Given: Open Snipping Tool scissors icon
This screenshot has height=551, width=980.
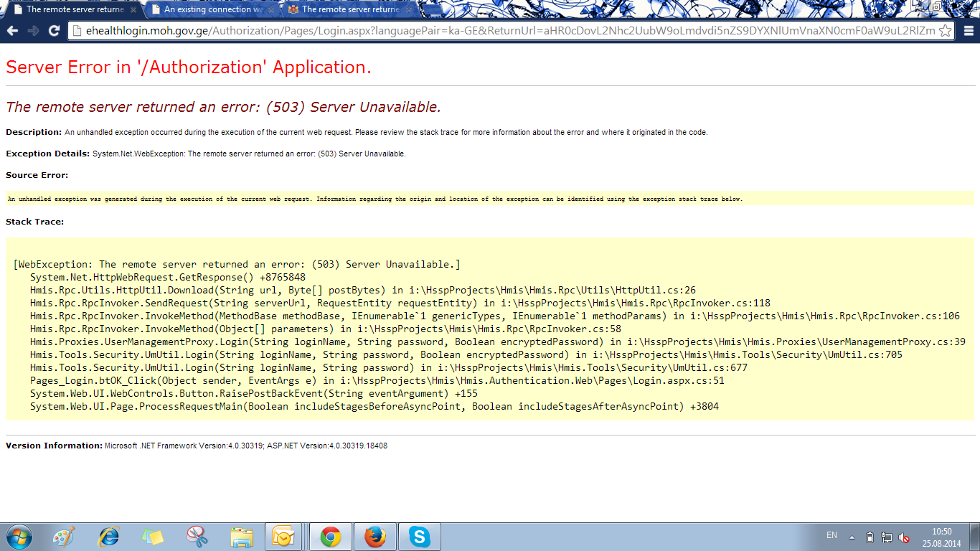Looking at the screenshot, I should [x=197, y=537].
